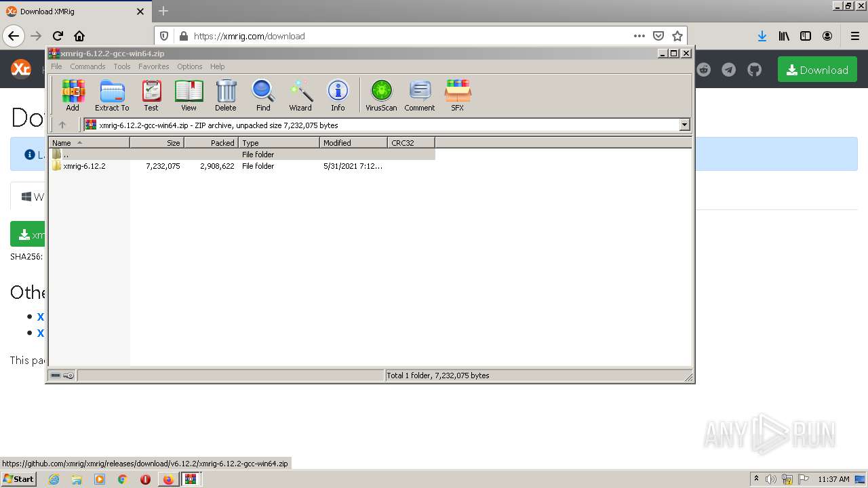Open WinRAR File menu

[56, 66]
